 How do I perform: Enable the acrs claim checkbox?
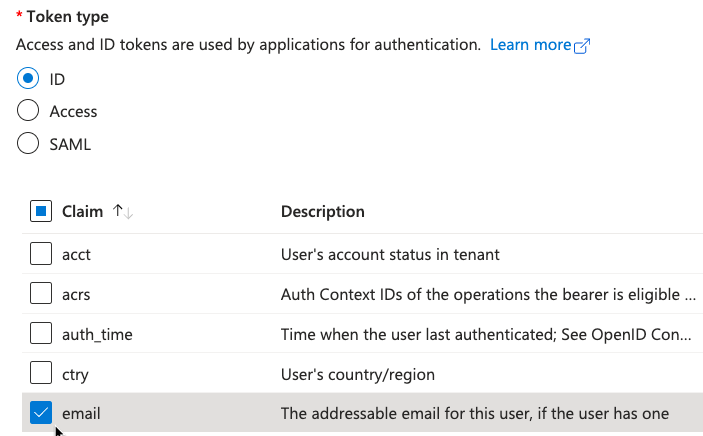pos(41,293)
